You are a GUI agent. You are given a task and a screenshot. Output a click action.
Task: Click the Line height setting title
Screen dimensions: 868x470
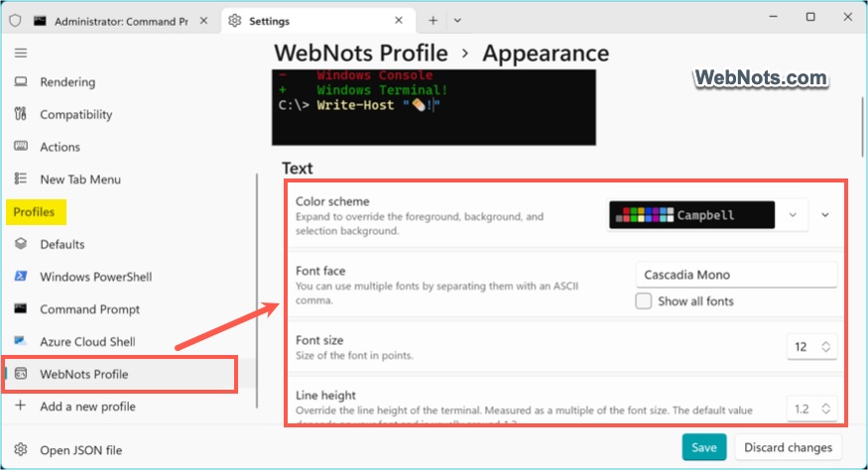tap(325, 396)
